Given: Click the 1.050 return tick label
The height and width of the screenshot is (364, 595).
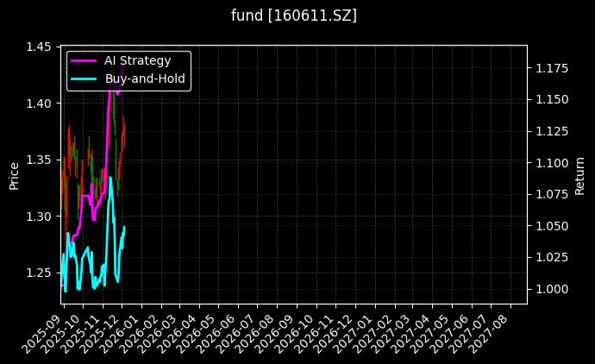Looking at the screenshot, I should click(x=552, y=226).
